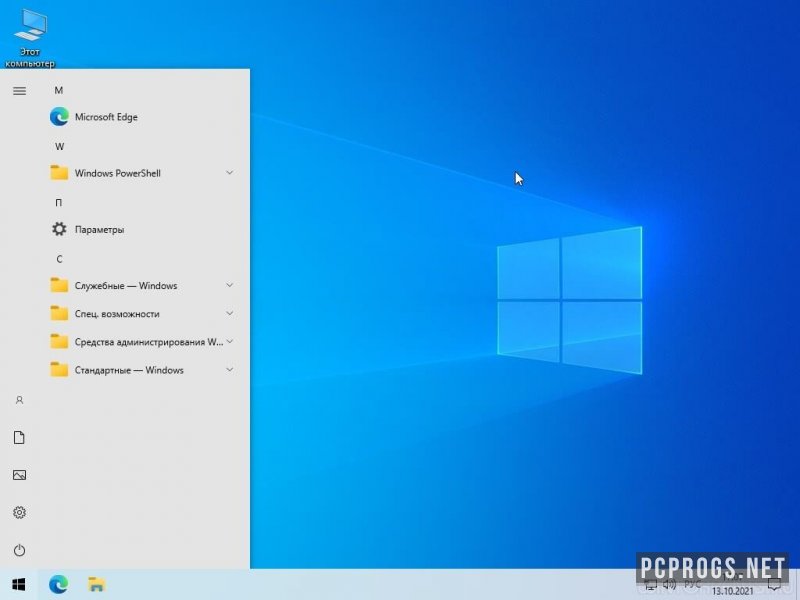Open Documents icon in Start rail
The width and height of the screenshot is (800, 600).
(19, 437)
